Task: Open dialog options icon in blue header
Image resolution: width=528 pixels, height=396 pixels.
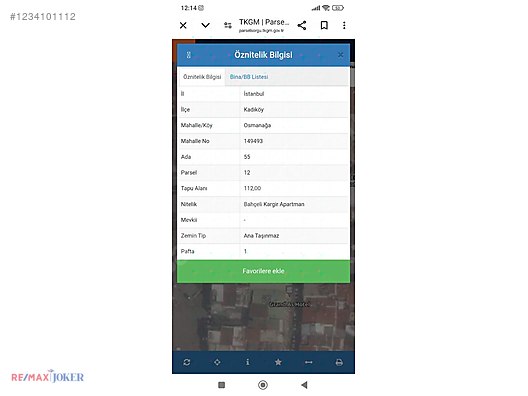Action: tap(189, 55)
